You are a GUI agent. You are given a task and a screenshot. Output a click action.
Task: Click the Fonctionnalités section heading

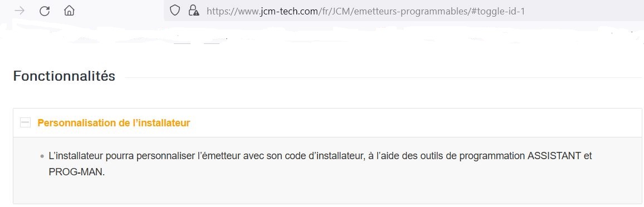pyautogui.click(x=64, y=76)
